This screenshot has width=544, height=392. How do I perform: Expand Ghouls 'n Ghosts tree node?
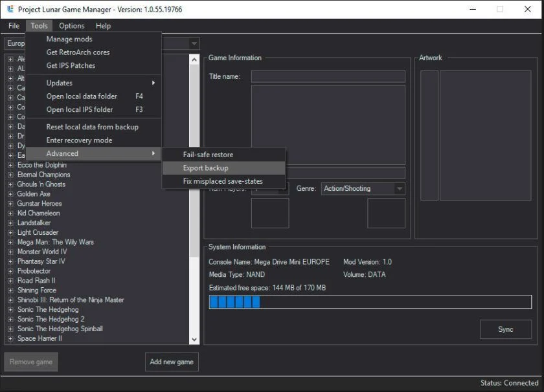click(10, 185)
